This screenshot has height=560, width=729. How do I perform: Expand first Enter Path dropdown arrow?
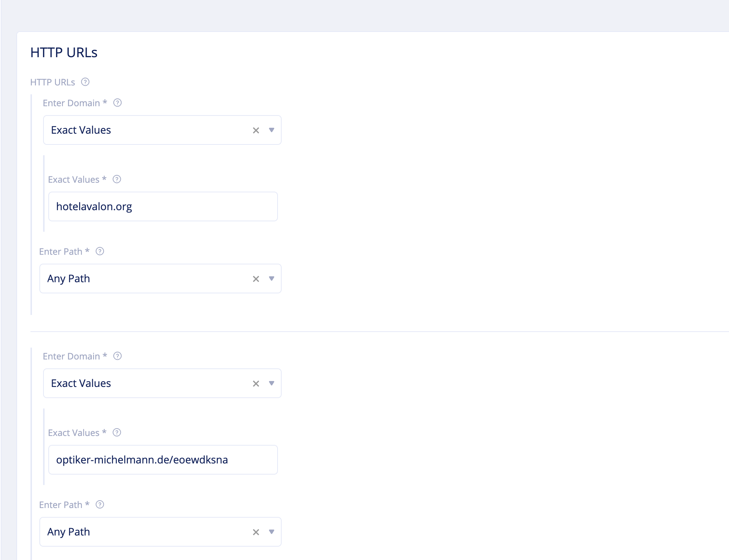[x=272, y=279]
